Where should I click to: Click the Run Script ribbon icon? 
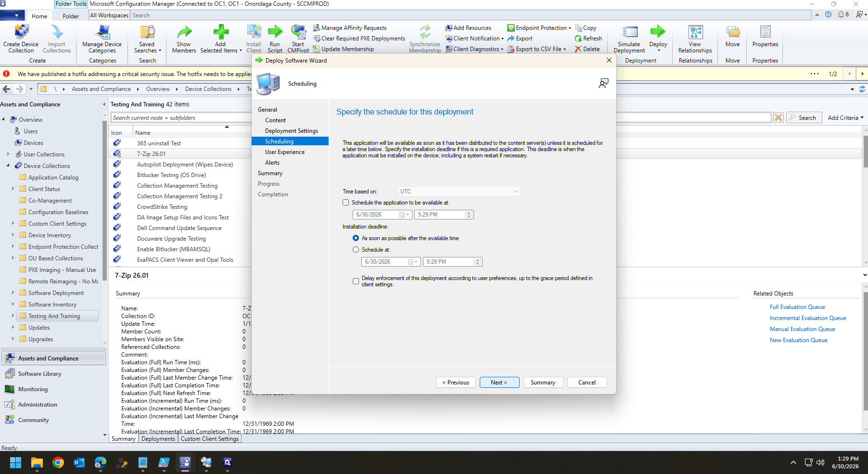pos(275,39)
